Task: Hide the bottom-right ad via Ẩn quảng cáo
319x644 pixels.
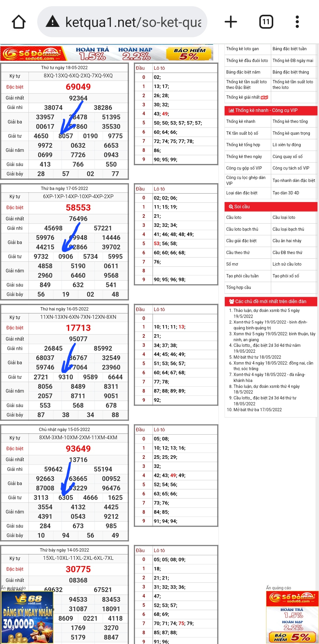Action: (x=279, y=588)
